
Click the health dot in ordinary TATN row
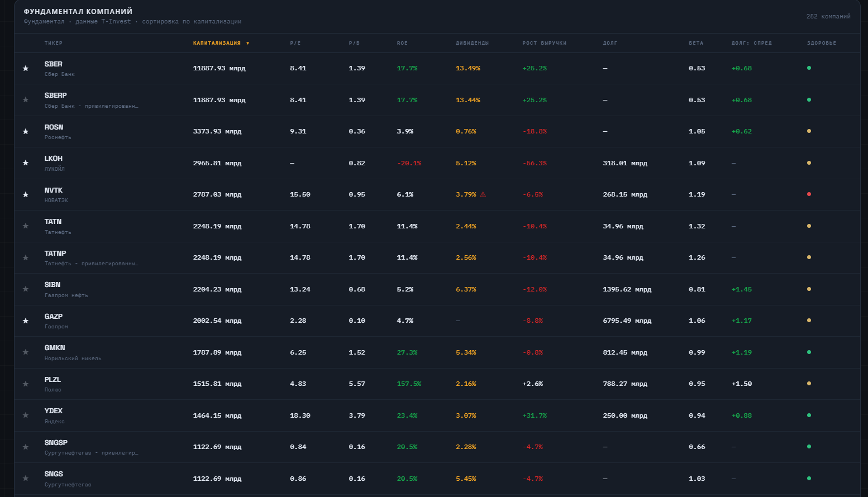(809, 226)
